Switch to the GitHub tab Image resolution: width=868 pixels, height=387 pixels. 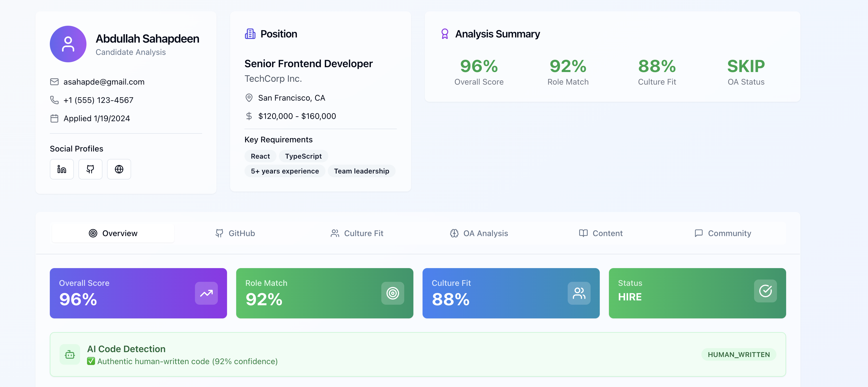[235, 233]
